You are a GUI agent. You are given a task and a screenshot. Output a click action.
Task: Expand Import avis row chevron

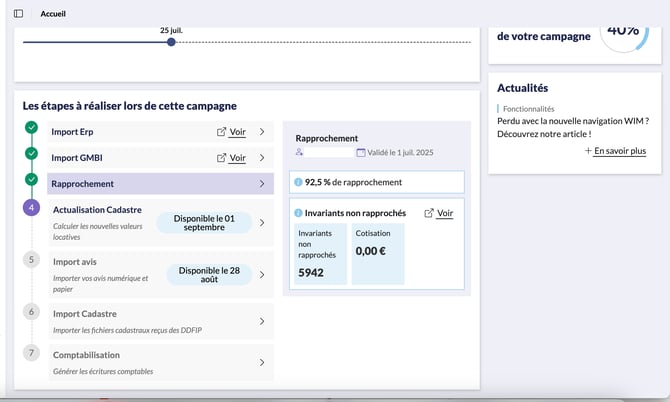point(262,275)
